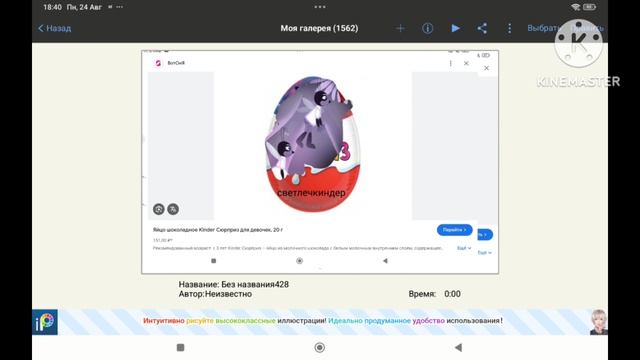Tap the battery status icon
Viewport: 640px width, 360px height.
[590, 7]
